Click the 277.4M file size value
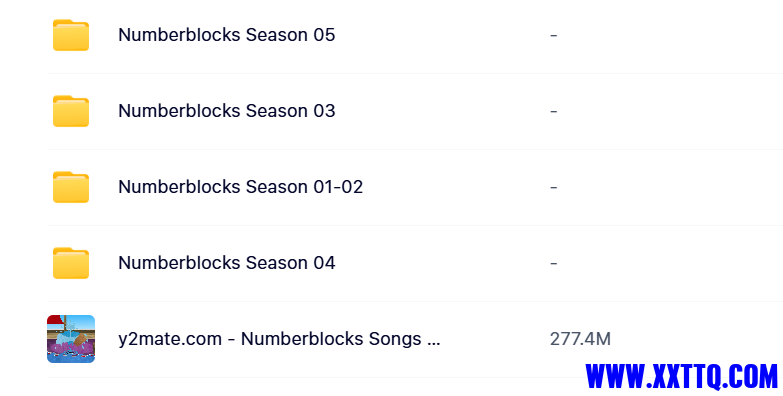 tap(580, 339)
